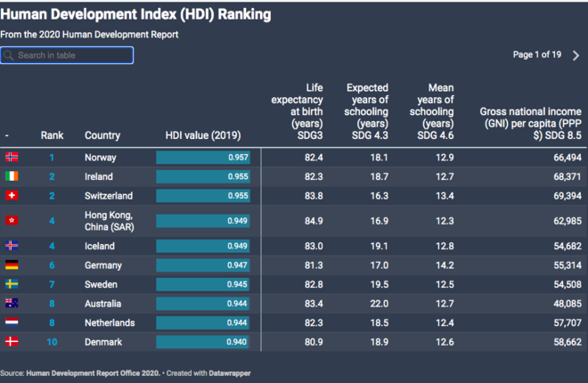Viewport: 588px width, 383px height.
Task: Click the Norway flag icon
Action: 12,158
